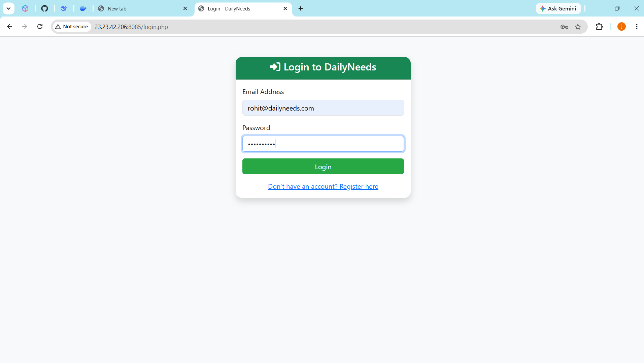This screenshot has height=363, width=644.
Task: View the Not secure site info
Action: click(x=72, y=27)
